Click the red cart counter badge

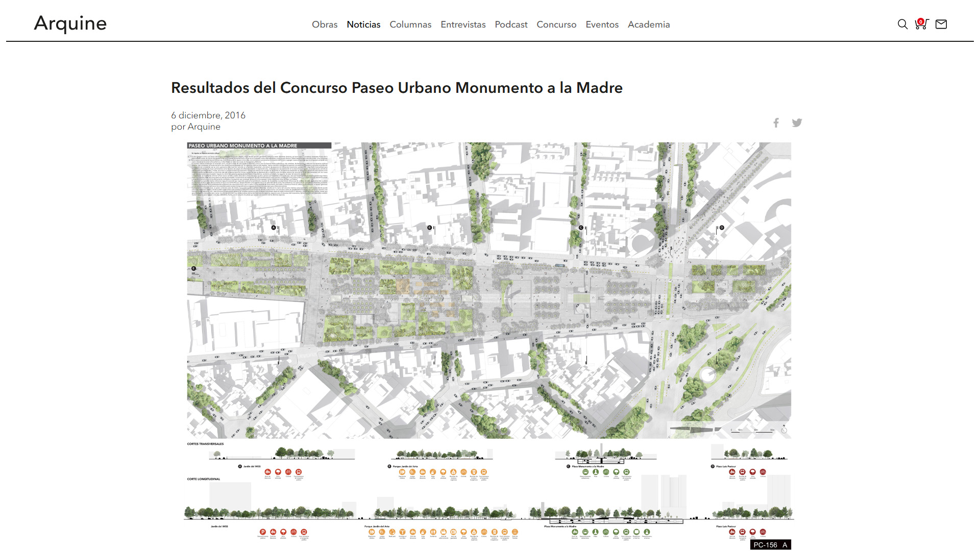(921, 21)
